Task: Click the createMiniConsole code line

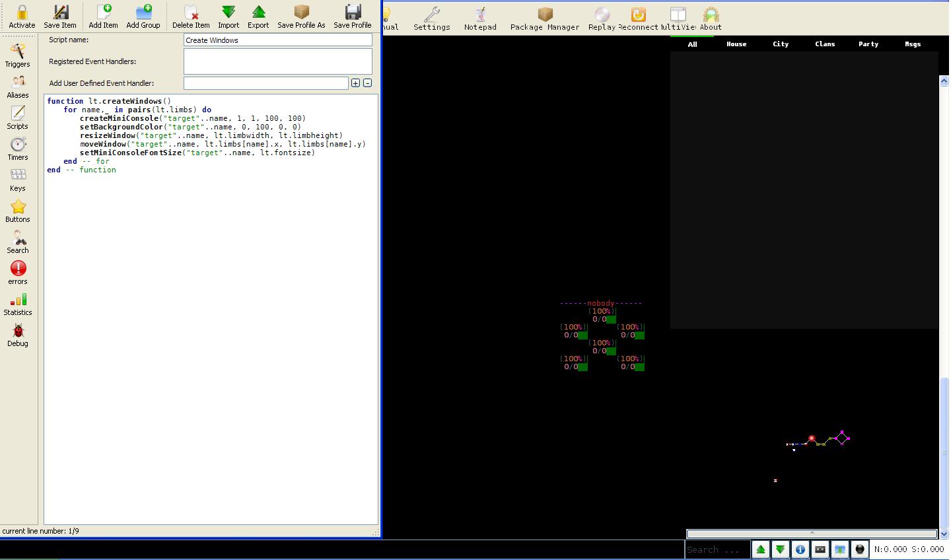Action: coord(193,119)
